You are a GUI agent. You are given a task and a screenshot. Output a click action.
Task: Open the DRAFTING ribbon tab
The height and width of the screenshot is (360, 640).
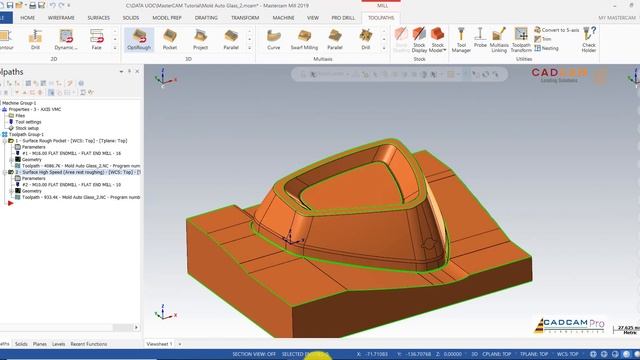(206, 18)
